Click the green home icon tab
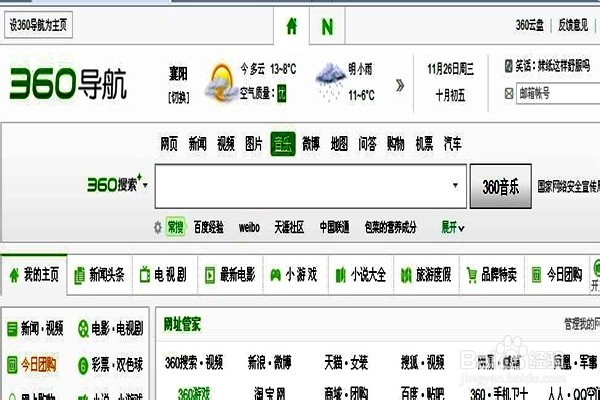 [292, 26]
